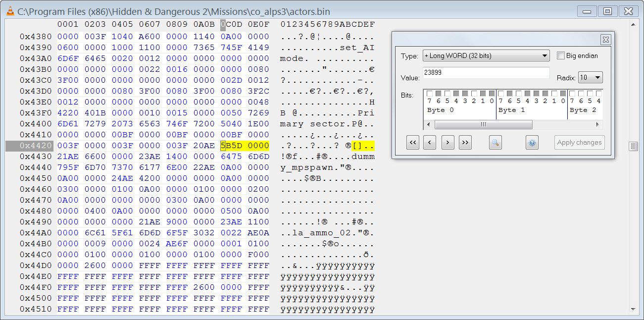Click the VLC cone icon in title bar

click(x=10, y=11)
